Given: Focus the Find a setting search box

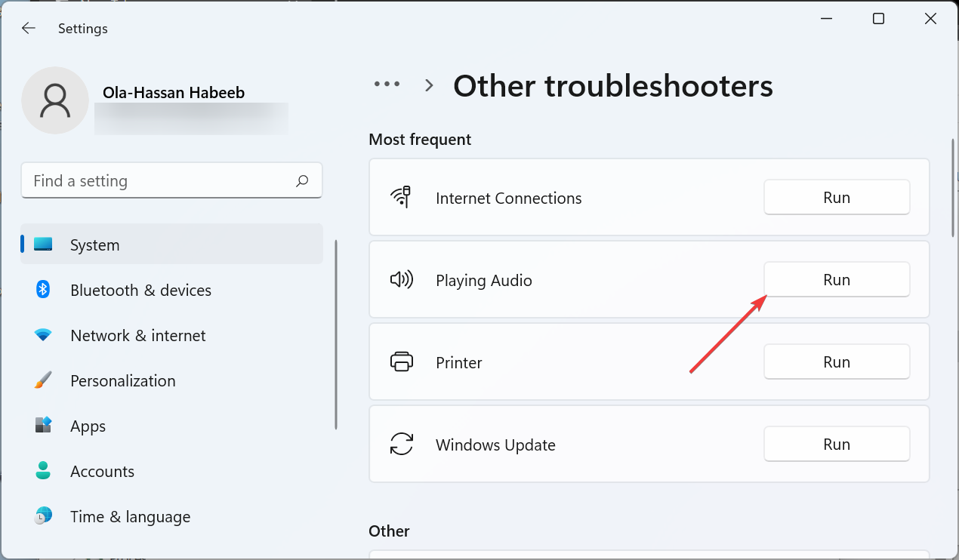Looking at the screenshot, I should 171,180.
